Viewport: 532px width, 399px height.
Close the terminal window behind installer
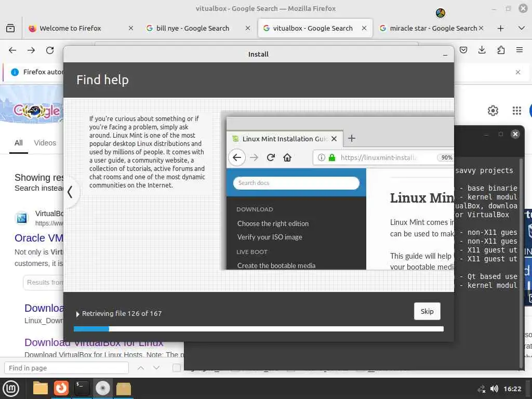tap(515, 134)
